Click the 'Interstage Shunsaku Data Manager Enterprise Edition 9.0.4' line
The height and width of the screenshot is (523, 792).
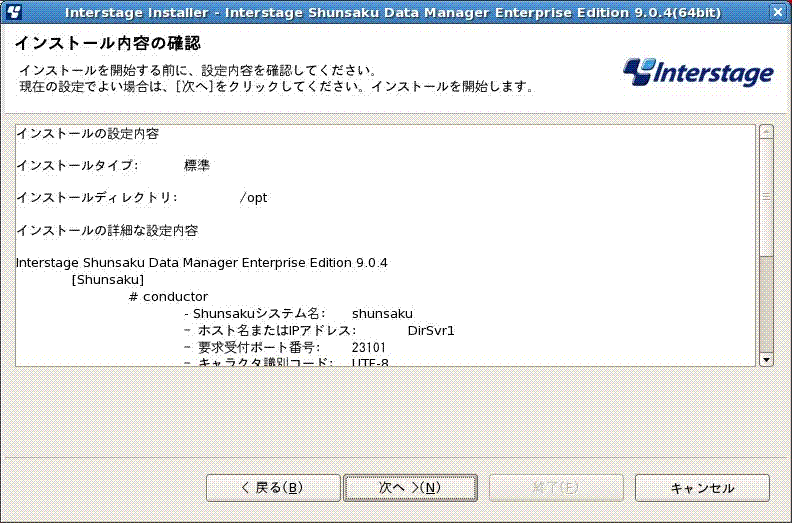coord(202,263)
